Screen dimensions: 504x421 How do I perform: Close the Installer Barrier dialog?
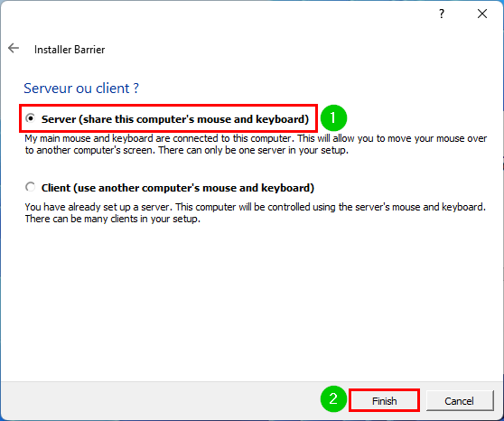(x=482, y=14)
